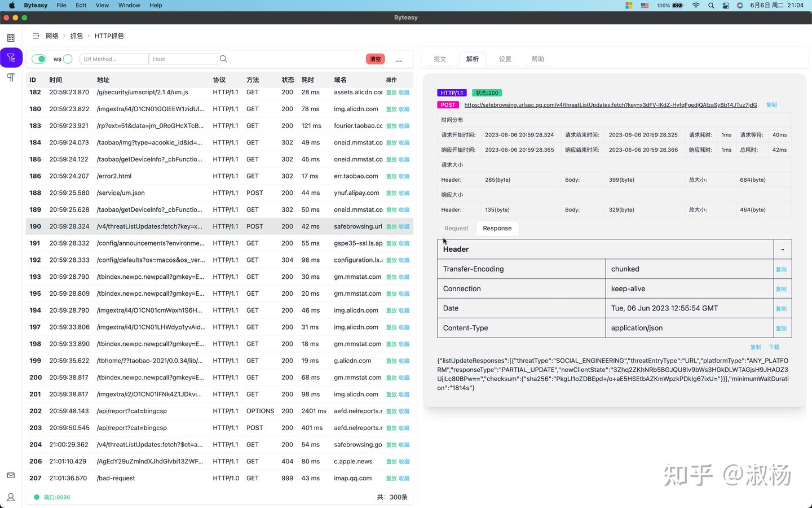Open macOS Control Center in menu bar

coord(726,6)
